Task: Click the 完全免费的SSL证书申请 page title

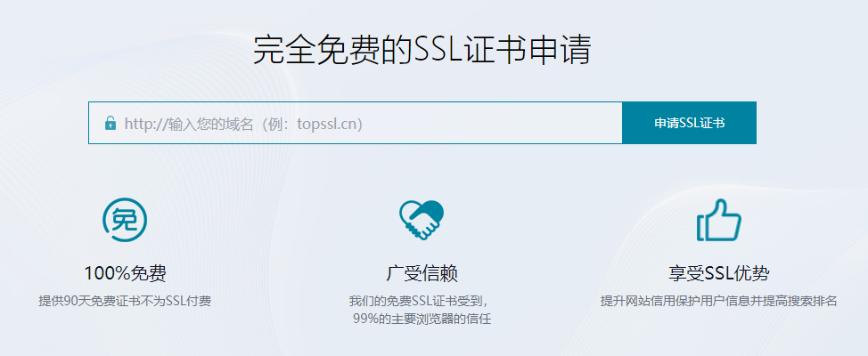Action: pyautogui.click(x=422, y=51)
